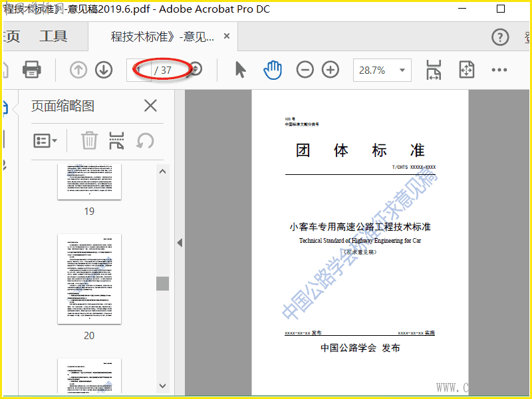Select the thumbnail below page 20
Image resolution: width=532 pixels, height=399 pixels.
click(x=89, y=376)
